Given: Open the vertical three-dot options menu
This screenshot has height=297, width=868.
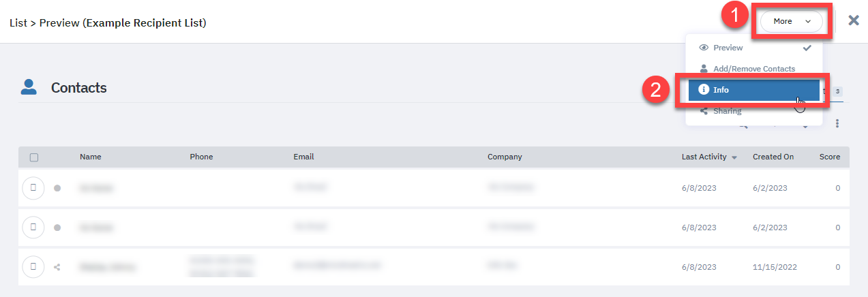Looking at the screenshot, I should click(837, 123).
